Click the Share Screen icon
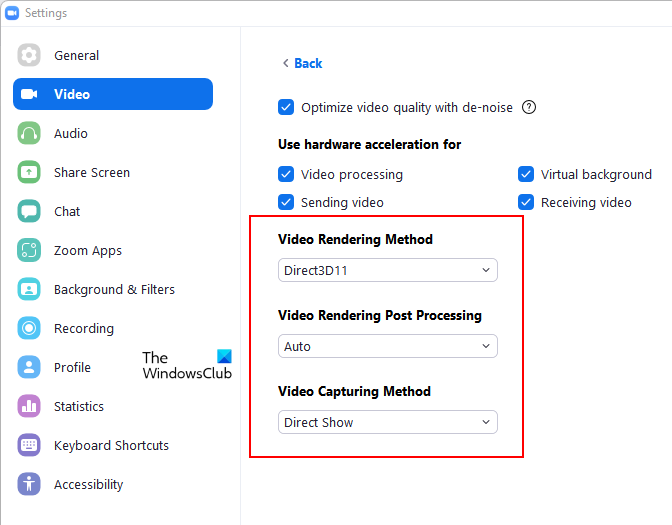672x525 pixels. click(29, 172)
